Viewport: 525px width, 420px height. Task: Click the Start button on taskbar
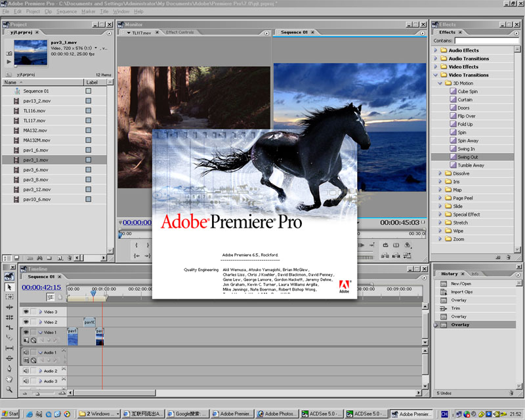tap(10, 413)
